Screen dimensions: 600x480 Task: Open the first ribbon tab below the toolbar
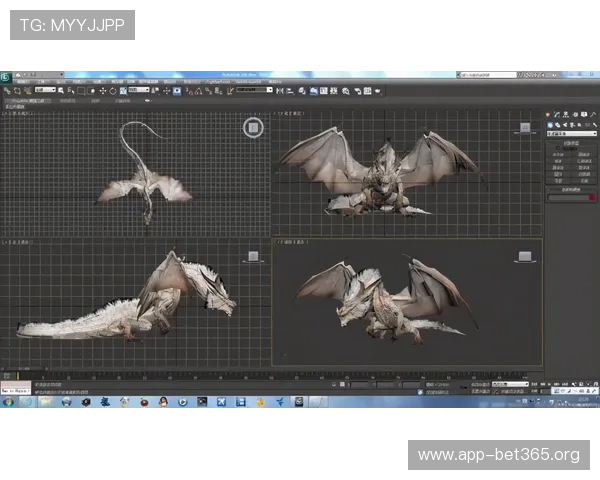27,101
